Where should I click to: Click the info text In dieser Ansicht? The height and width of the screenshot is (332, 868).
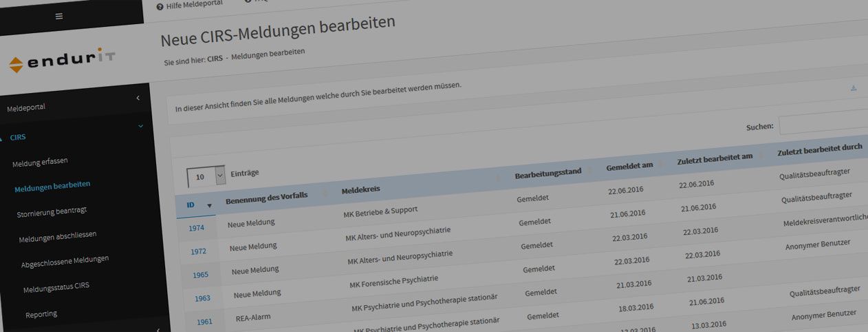click(x=318, y=96)
